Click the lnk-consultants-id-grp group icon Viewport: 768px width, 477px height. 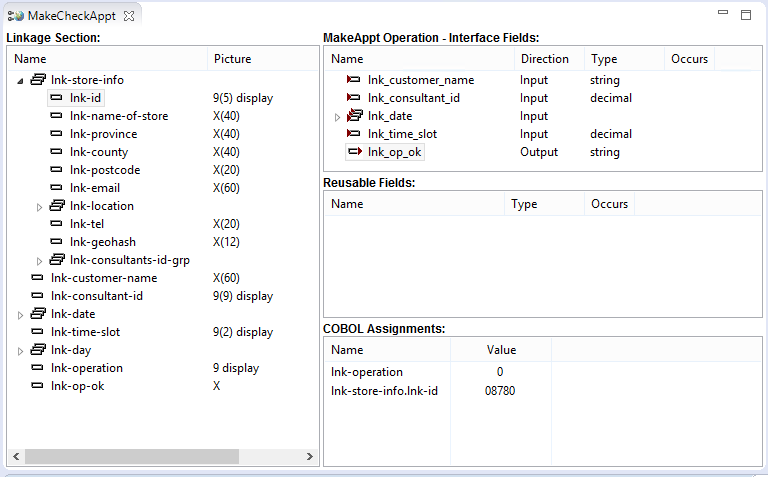pos(57,260)
